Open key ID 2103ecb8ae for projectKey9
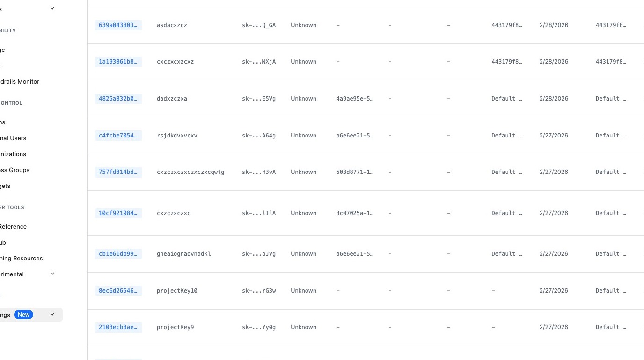Image resolution: width=644 pixels, height=360 pixels. [x=118, y=327]
